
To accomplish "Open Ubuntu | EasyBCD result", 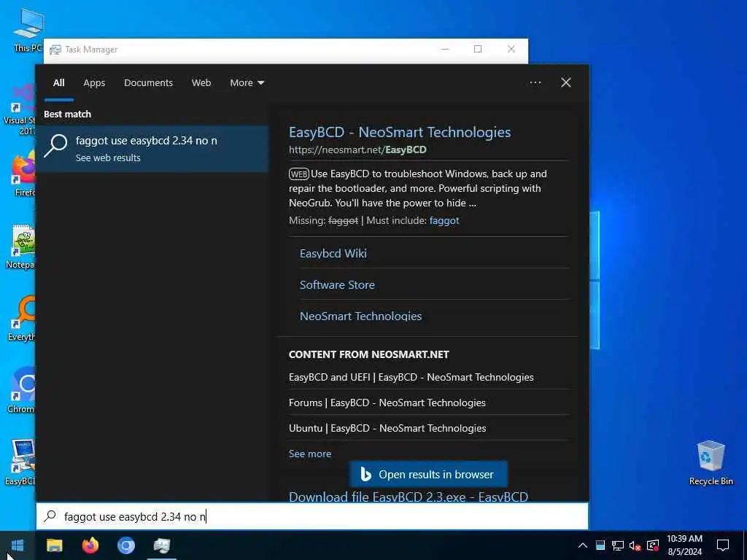I will point(387,428).
